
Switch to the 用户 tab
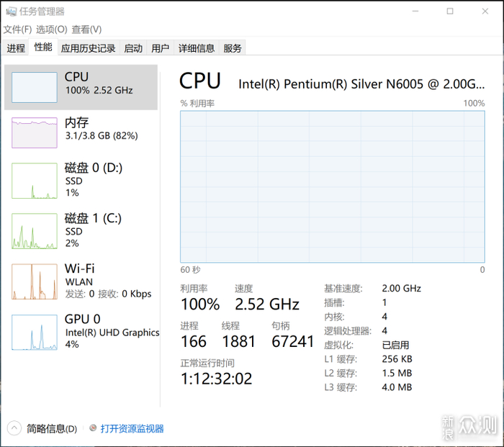point(160,48)
